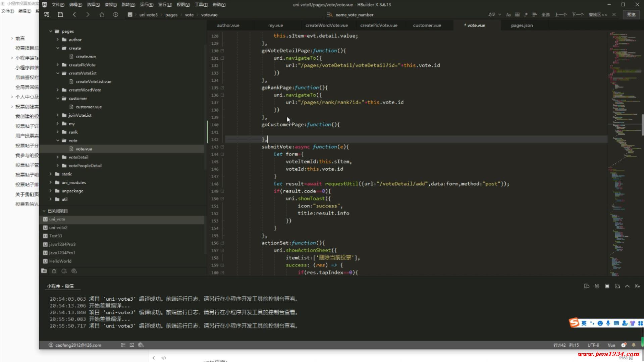644x362 pixels.
Task: Click the 小程序 - 微信 console tab
Action: click(x=60, y=286)
